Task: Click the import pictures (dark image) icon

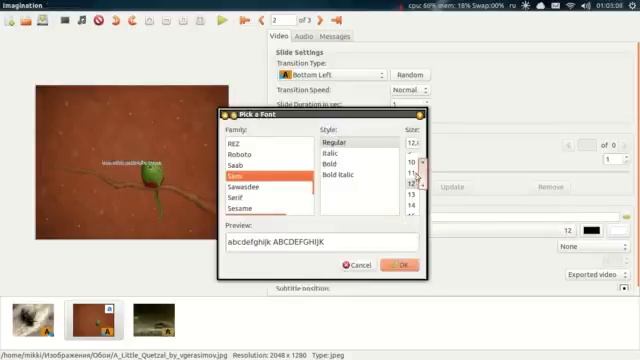Action: pos(65,20)
